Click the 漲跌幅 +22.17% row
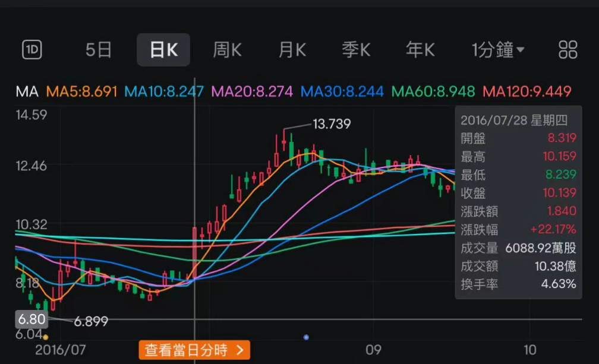This screenshot has width=599, height=364. (x=518, y=230)
